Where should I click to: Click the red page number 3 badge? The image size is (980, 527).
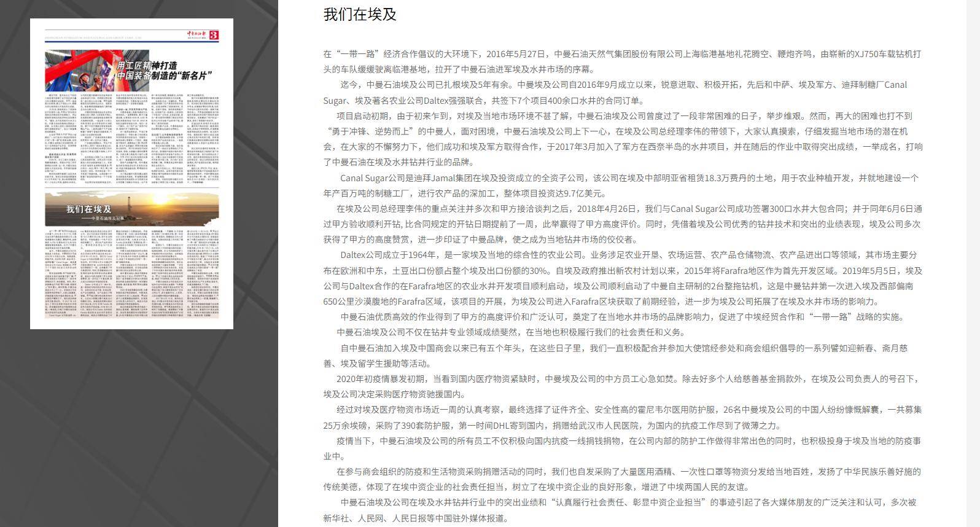tap(214, 36)
